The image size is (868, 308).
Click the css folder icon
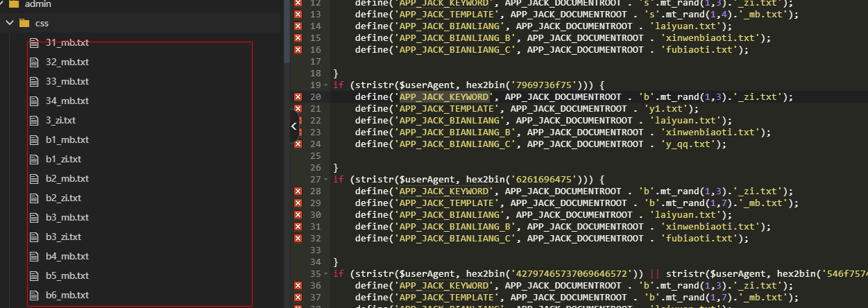[x=24, y=24]
